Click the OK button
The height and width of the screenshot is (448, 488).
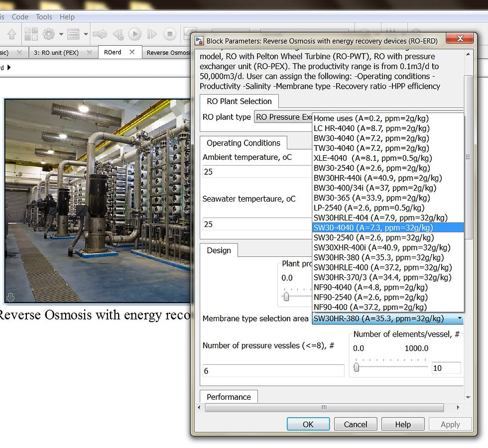click(308, 424)
